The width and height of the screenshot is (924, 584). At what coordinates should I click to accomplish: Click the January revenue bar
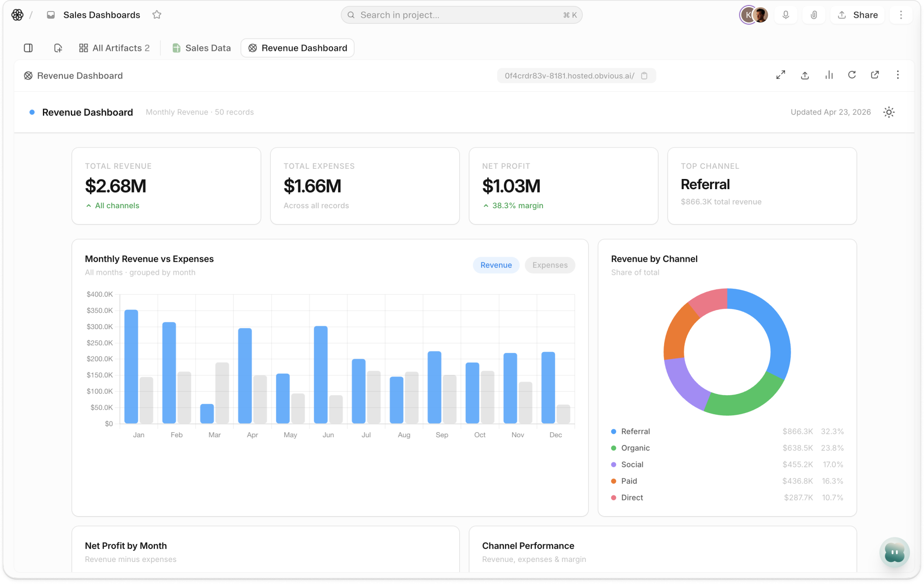point(131,367)
